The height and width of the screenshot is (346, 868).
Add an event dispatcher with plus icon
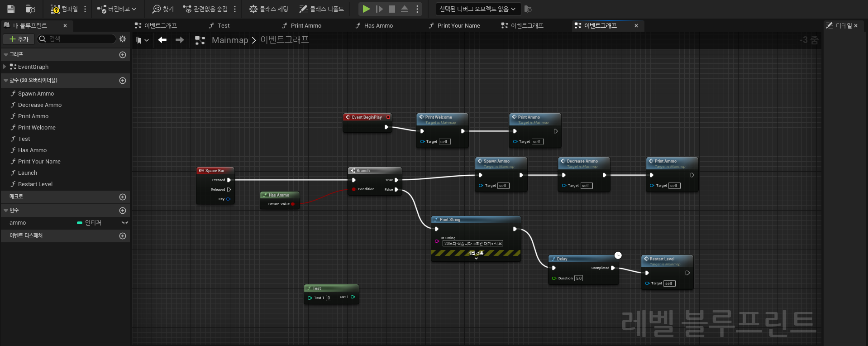tap(123, 235)
